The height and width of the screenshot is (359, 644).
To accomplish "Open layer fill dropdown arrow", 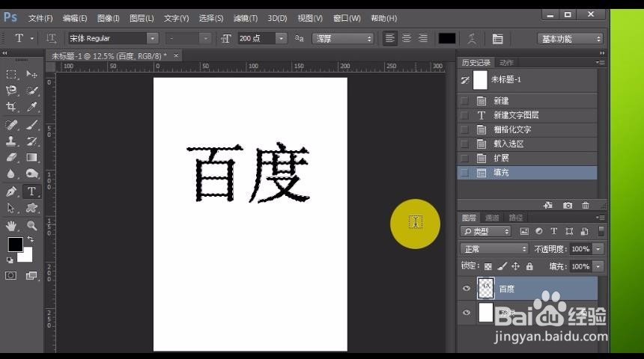I will (598, 266).
